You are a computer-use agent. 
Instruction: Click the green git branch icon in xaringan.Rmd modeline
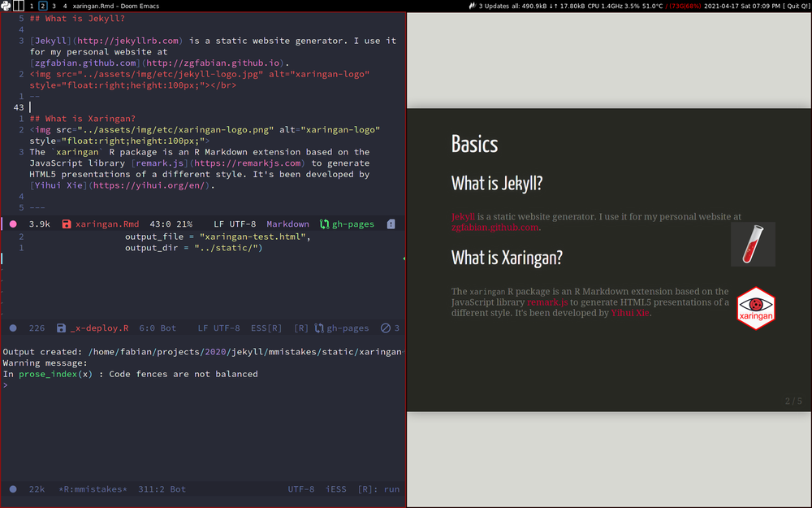pos(324,224)
